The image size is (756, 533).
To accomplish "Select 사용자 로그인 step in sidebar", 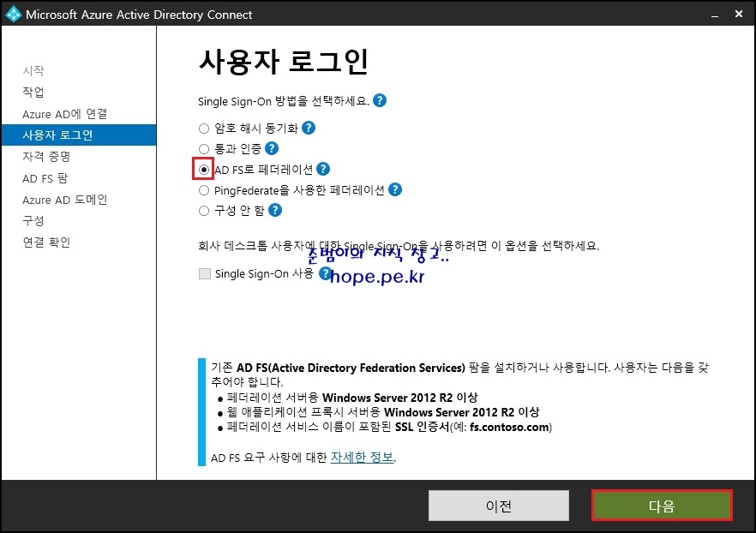I will 79,135.
